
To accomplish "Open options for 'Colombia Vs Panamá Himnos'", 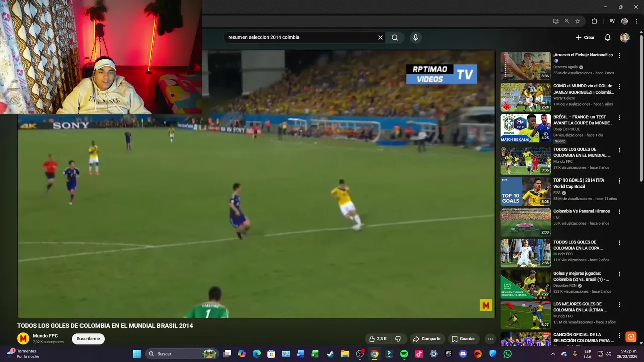I will coord(619,212).
